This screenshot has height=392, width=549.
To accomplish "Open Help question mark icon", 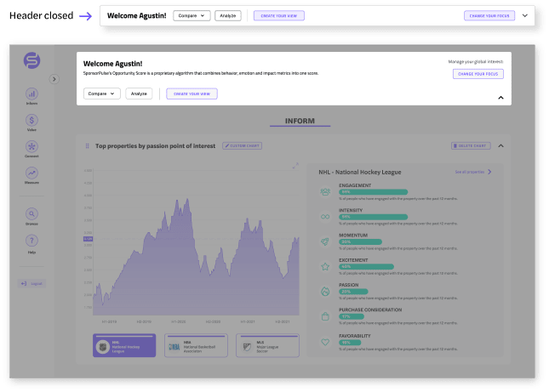I will point(31,241).
